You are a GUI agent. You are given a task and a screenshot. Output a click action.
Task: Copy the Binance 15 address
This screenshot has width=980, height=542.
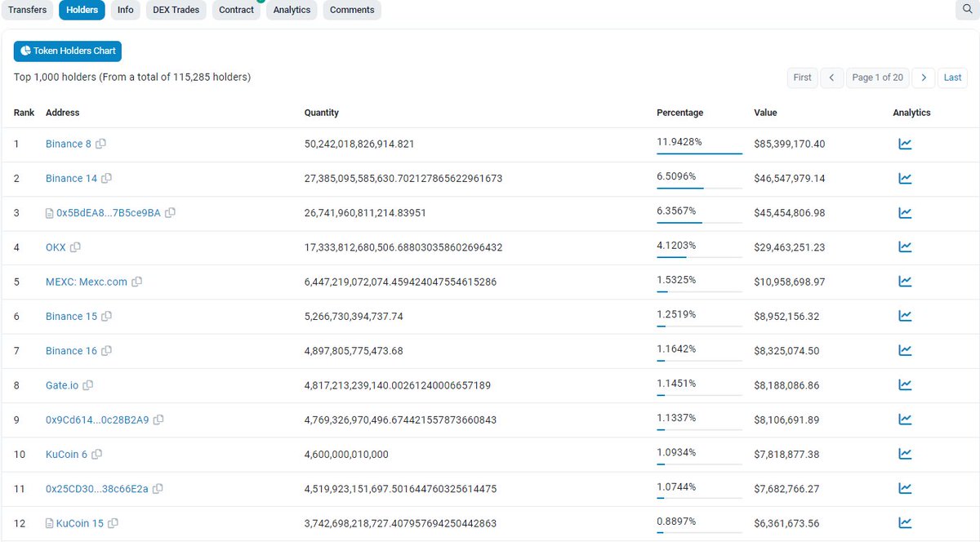click(x=106, y=316)
